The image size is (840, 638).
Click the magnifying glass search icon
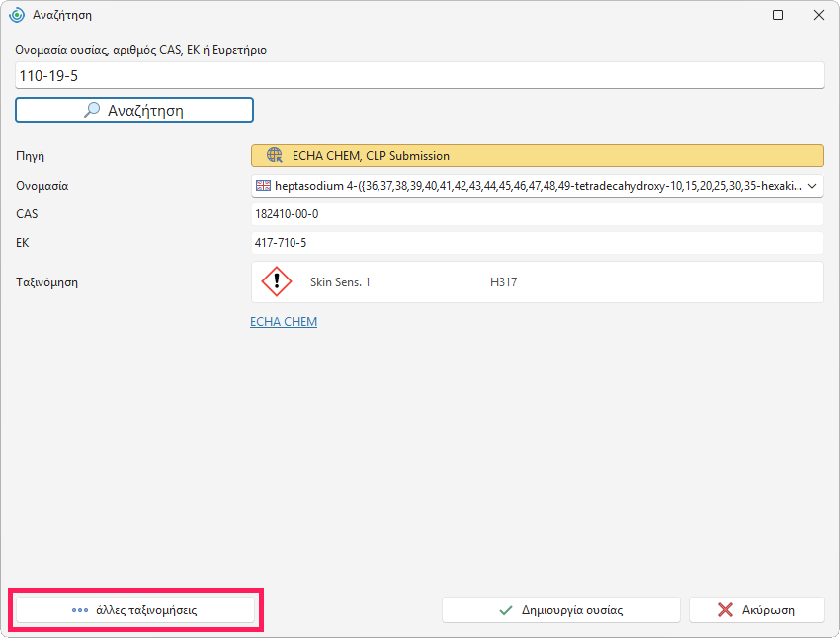tap(92, 110)
